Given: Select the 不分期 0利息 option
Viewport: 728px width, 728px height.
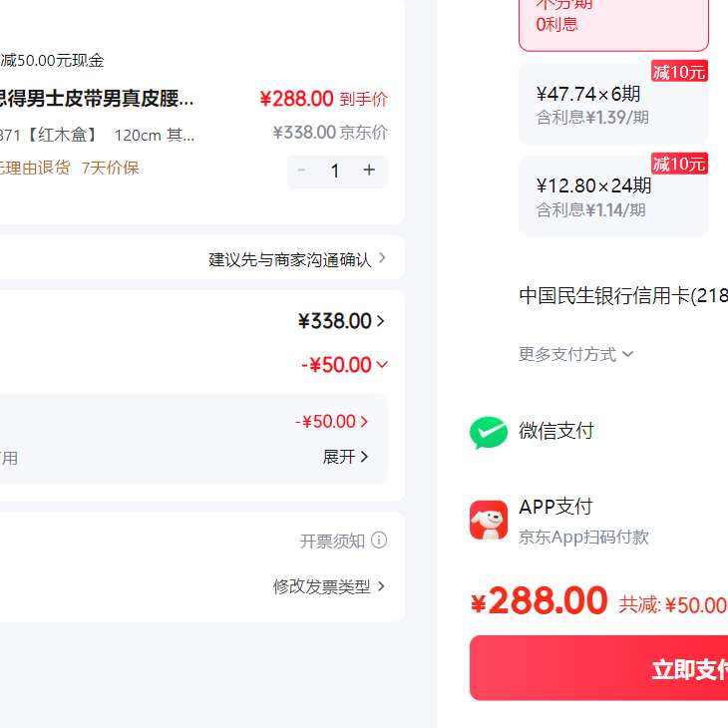Looking at the screenshot, I should (612, 22).
